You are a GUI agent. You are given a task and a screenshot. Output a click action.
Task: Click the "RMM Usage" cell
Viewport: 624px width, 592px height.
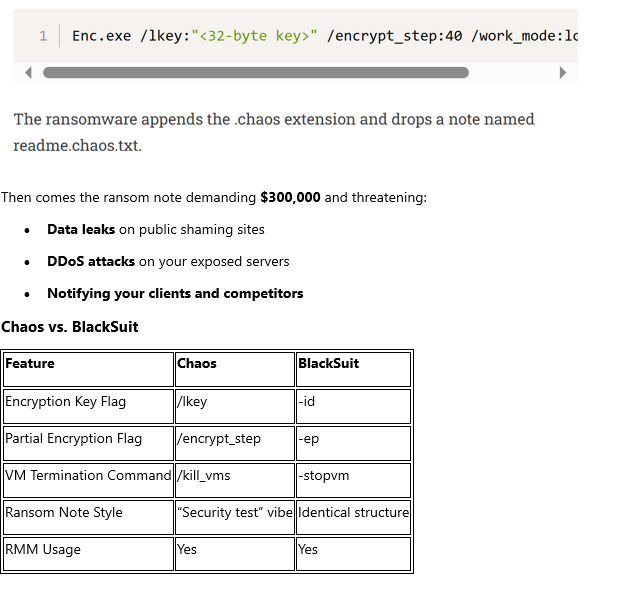pos(88,554)
